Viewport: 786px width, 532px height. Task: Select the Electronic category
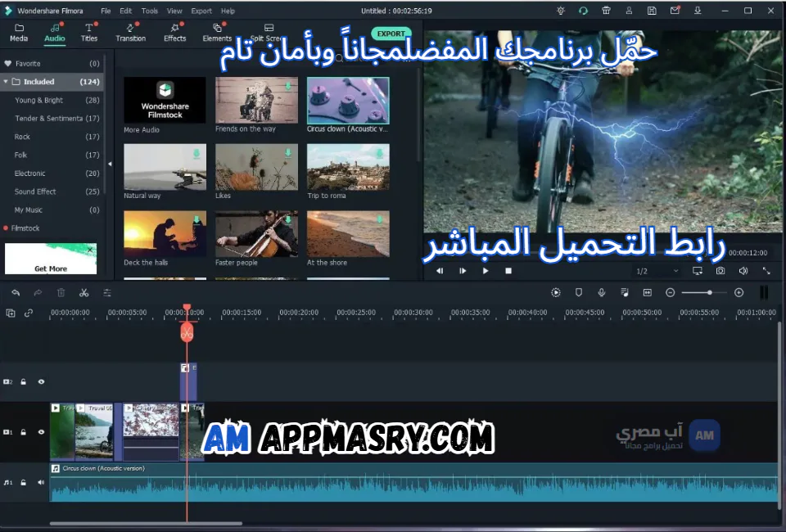[52, 174]
